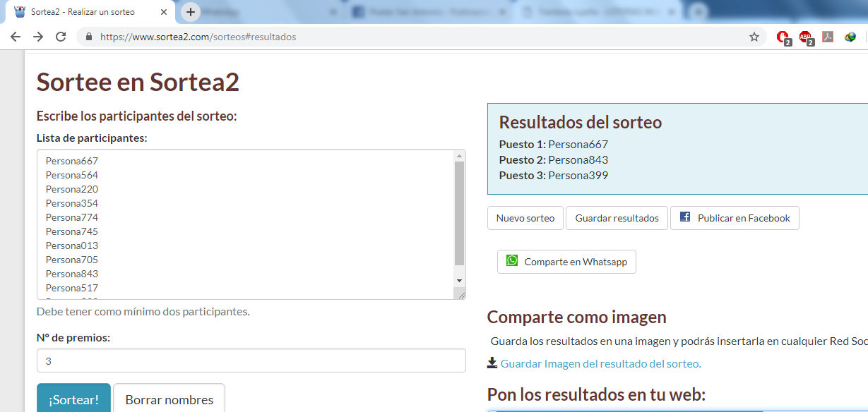
Task: Click the padlock site security icon
Action: (x=89, y=37)
